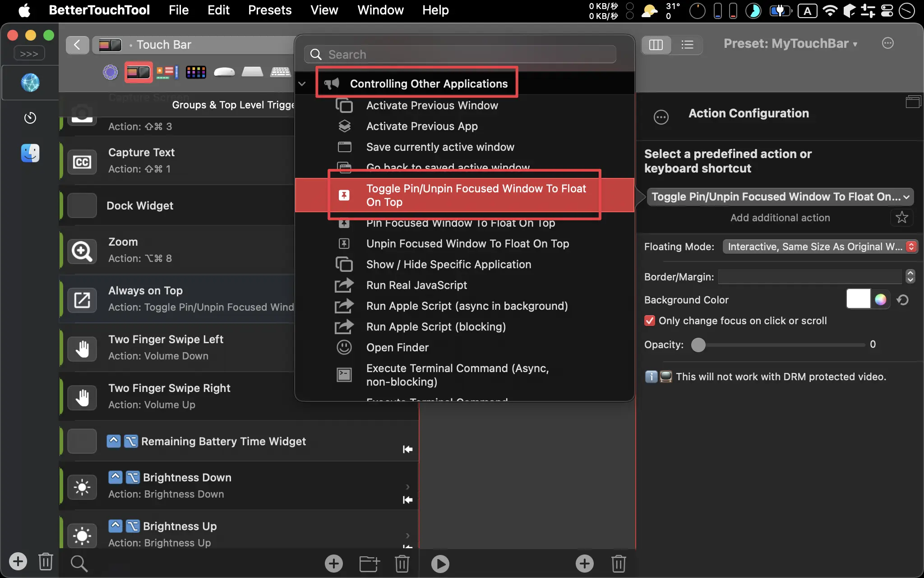Expand the sidebar with the >>> button
This screenshot has height=578, width=924.
coord(29,53)
